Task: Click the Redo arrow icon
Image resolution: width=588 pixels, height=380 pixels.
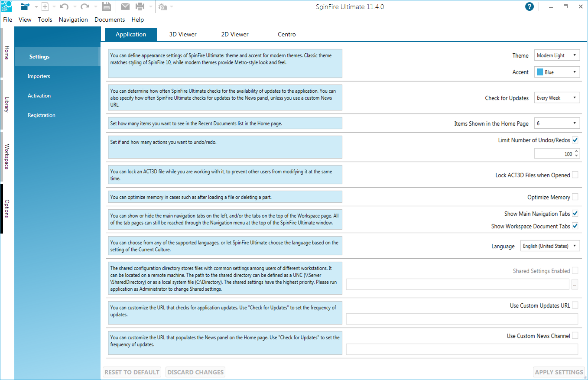Action: point(85,6)
